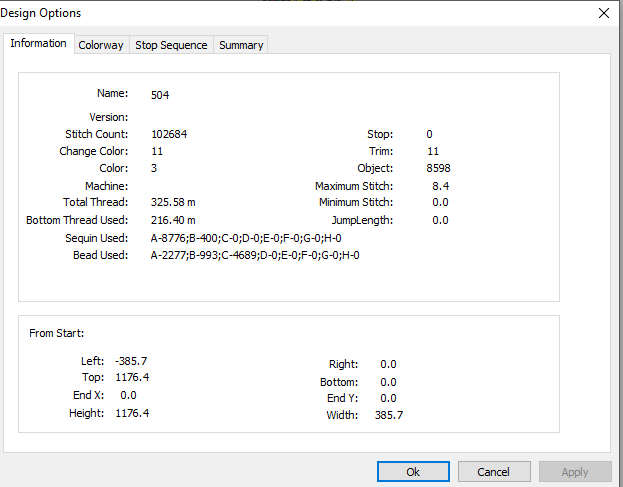Click the Bottom Thread Used value 216.40 m

pyautogui.click(x=173, y=220)
